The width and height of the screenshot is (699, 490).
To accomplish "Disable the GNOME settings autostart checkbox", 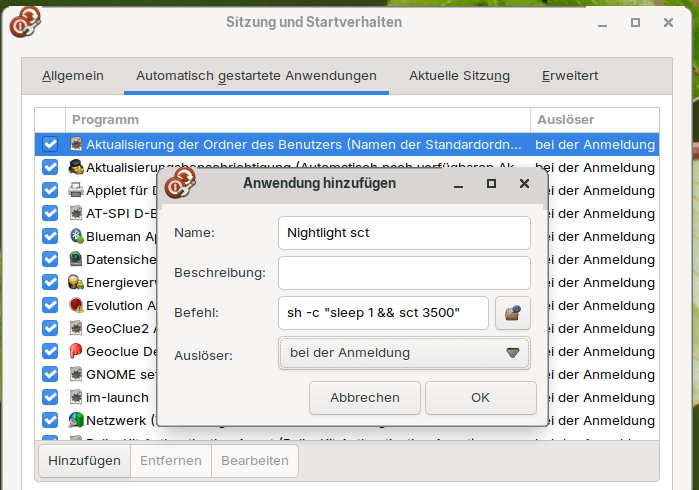I will point(50,374).
